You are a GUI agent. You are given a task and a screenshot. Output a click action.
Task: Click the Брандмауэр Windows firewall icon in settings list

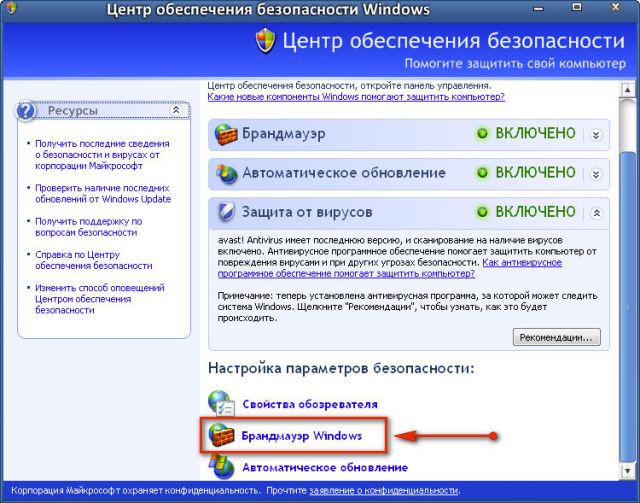pyautogui.click(x=221, y=435)
